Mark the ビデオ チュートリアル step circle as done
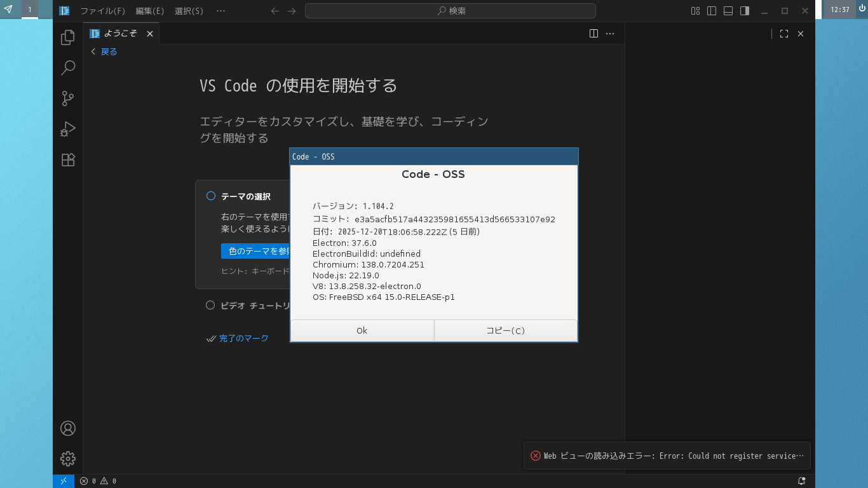The height and width of the screenshot is (488, 868). point(211,305)
